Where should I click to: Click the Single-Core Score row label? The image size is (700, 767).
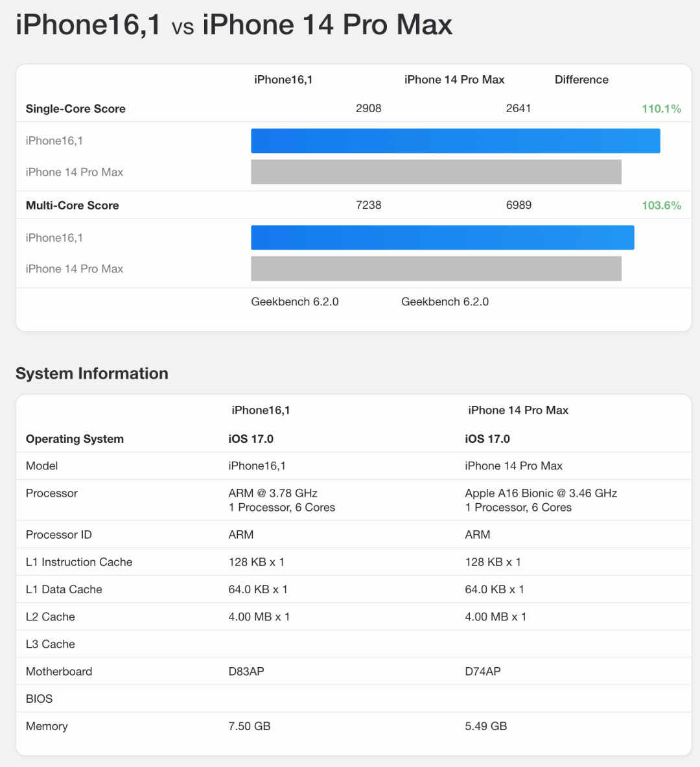click(76, 109)
